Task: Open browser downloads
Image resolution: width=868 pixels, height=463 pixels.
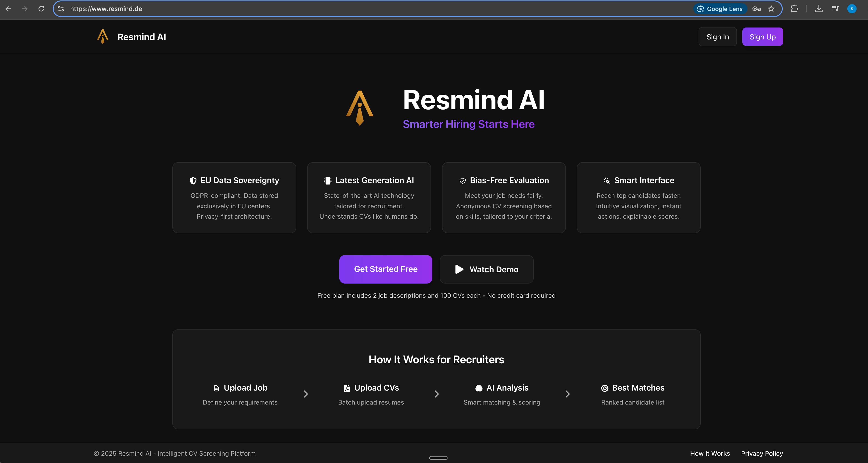Action: tap(819, 9)
